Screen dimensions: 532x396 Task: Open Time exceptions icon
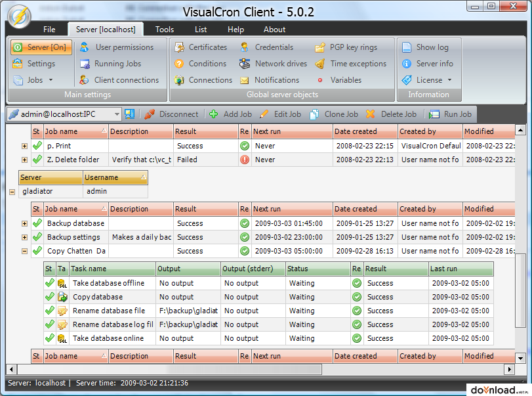tap(320, 64)
